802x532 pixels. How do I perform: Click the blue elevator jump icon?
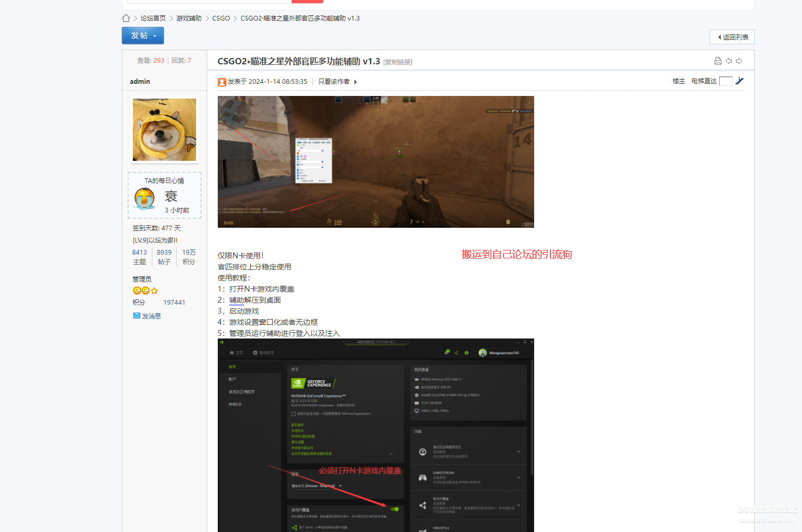(739, 81)
